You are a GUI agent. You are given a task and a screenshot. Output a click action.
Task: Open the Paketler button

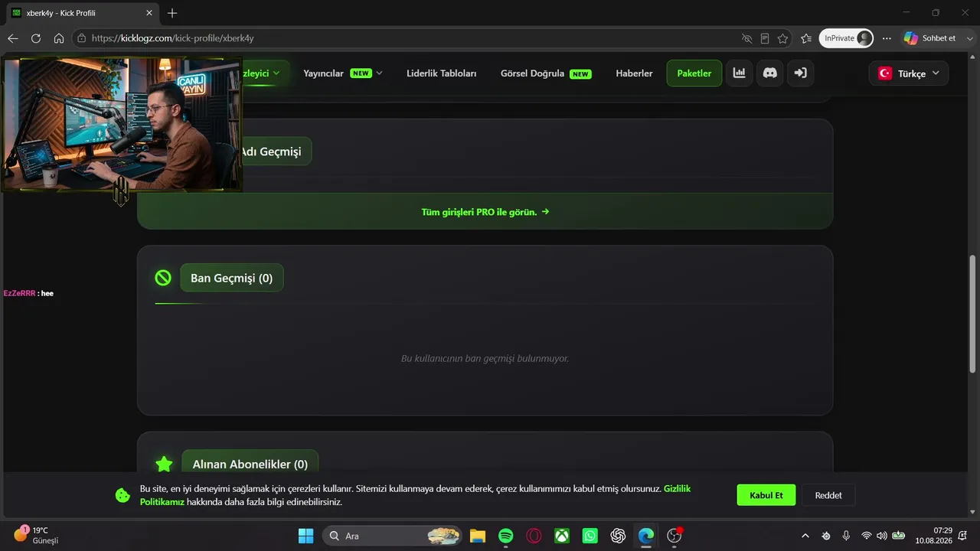[x=694, y=73]
